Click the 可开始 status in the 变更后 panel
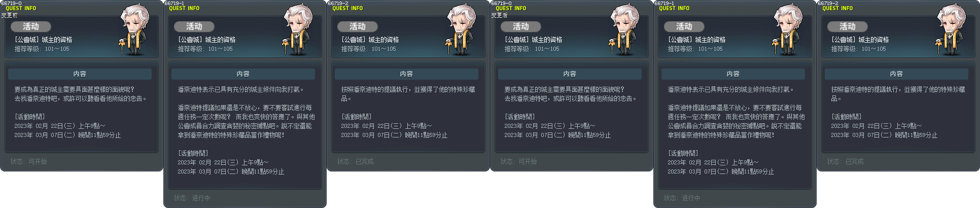 pos(528,161)
